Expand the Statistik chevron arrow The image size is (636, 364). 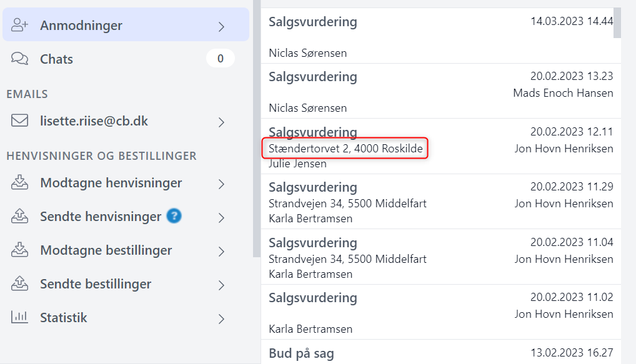221,318
